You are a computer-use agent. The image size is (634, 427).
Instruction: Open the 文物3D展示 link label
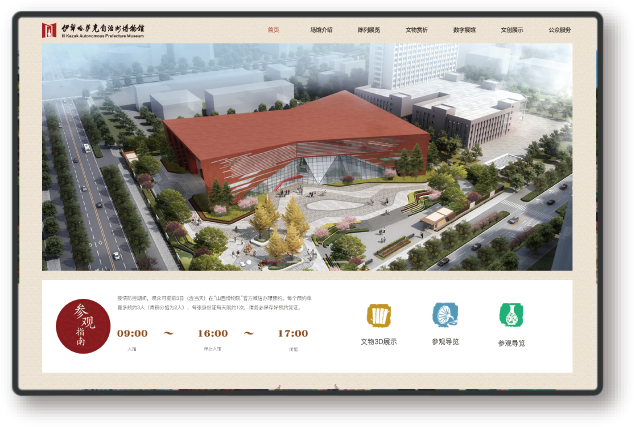pyautogui.click(x=379, y=342)
